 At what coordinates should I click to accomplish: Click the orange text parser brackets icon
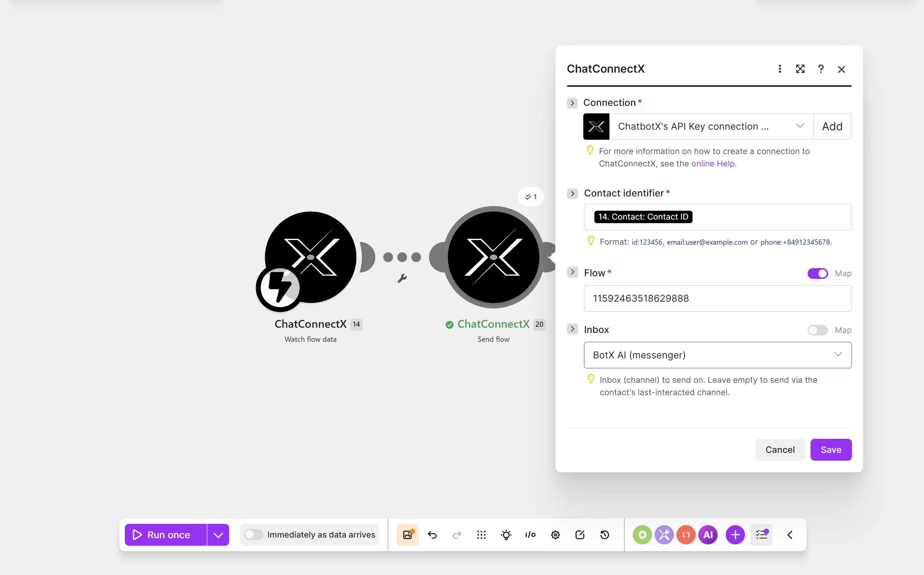pos(686,535)
